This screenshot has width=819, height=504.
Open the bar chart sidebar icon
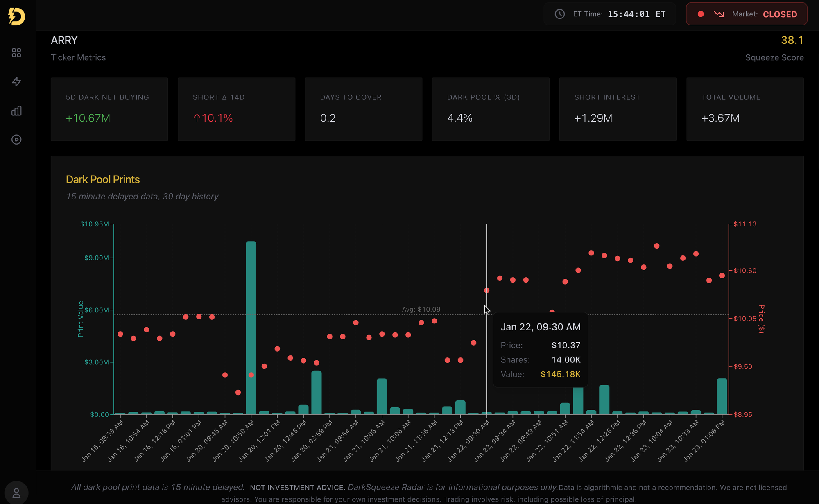pos(16,111)
